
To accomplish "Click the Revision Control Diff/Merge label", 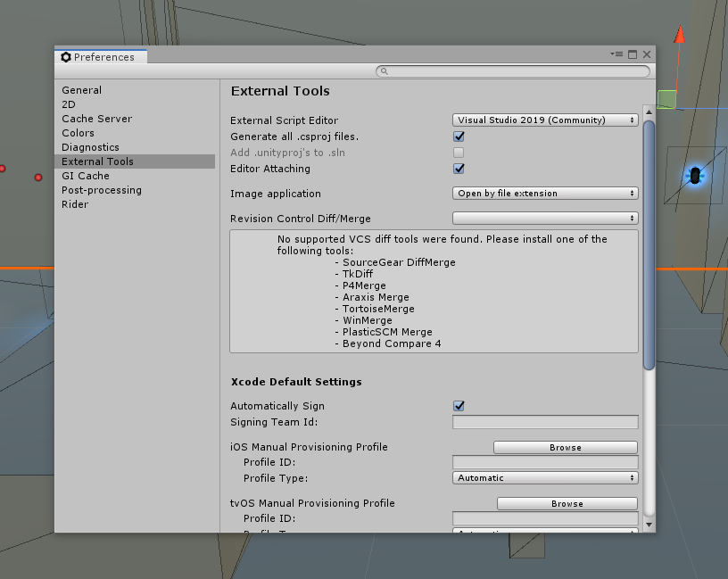I will [x=301, y=219].
